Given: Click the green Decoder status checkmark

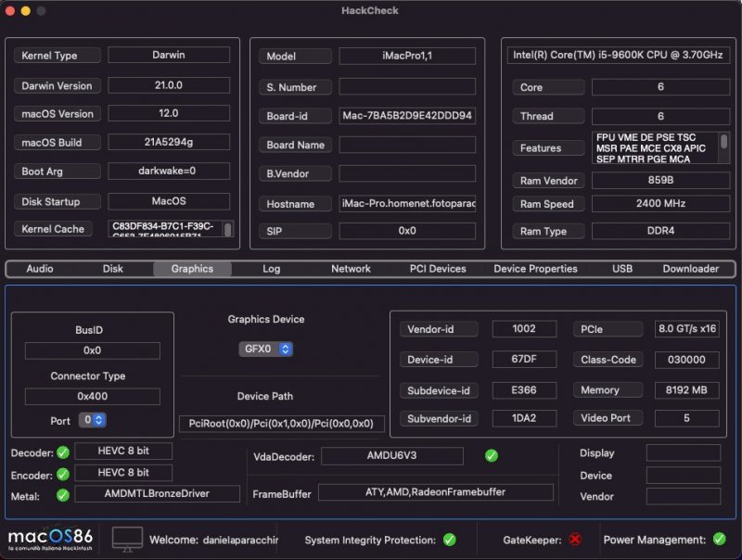Looking at the screenshot, I should (63, 452).
